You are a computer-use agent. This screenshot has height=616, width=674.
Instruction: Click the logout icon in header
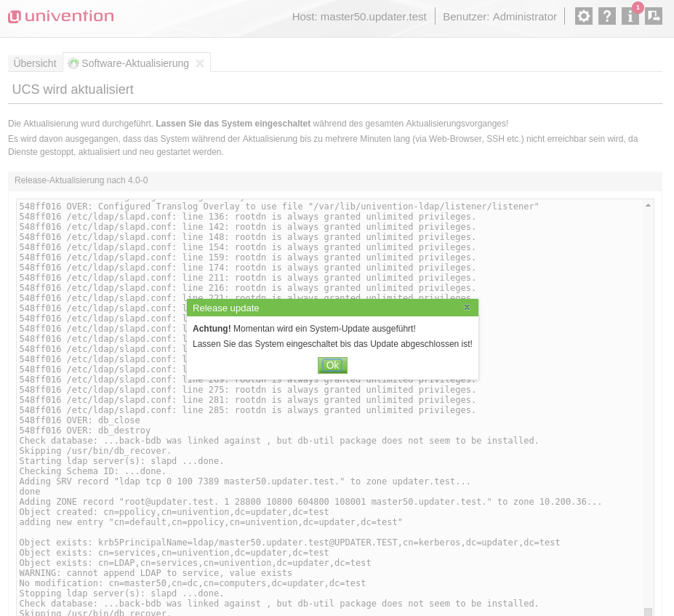654,16
